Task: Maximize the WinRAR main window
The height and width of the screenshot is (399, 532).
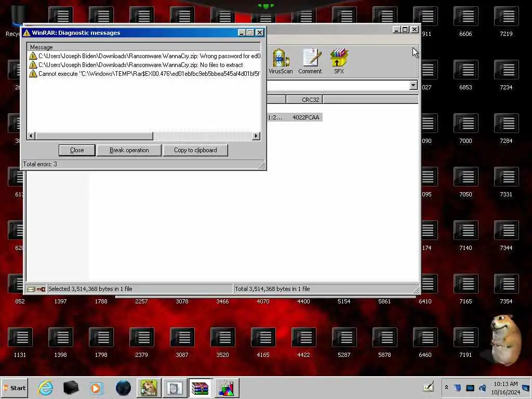Action: (x=405, y=30)
